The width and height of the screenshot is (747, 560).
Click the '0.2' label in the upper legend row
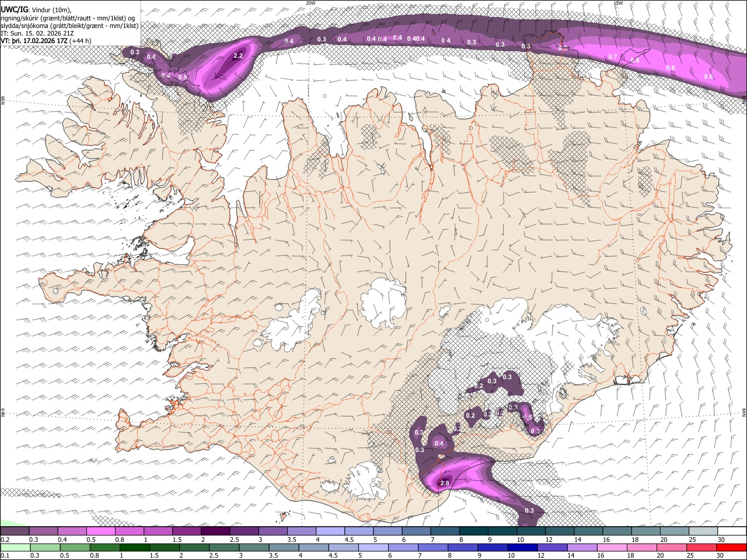[x=5, y=540]
